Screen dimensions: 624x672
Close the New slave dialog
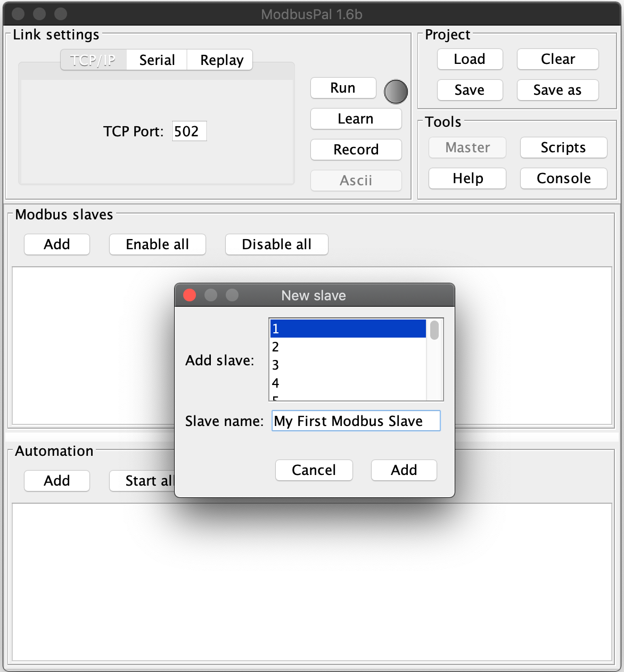(190, 295)
